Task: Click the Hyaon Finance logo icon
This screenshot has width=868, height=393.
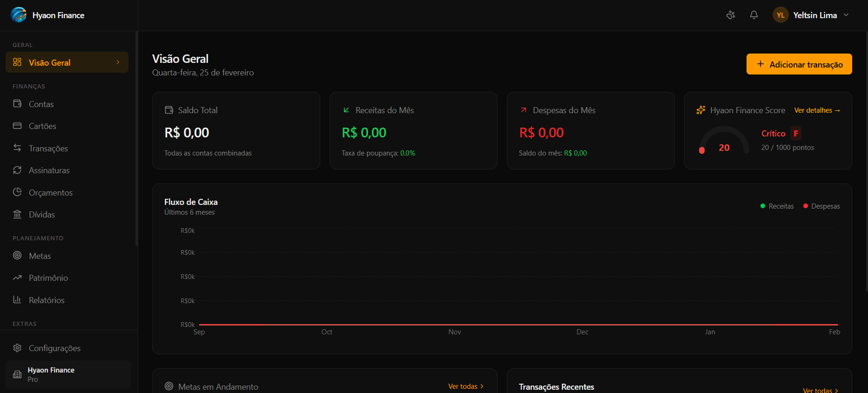Action: point(19,15)
